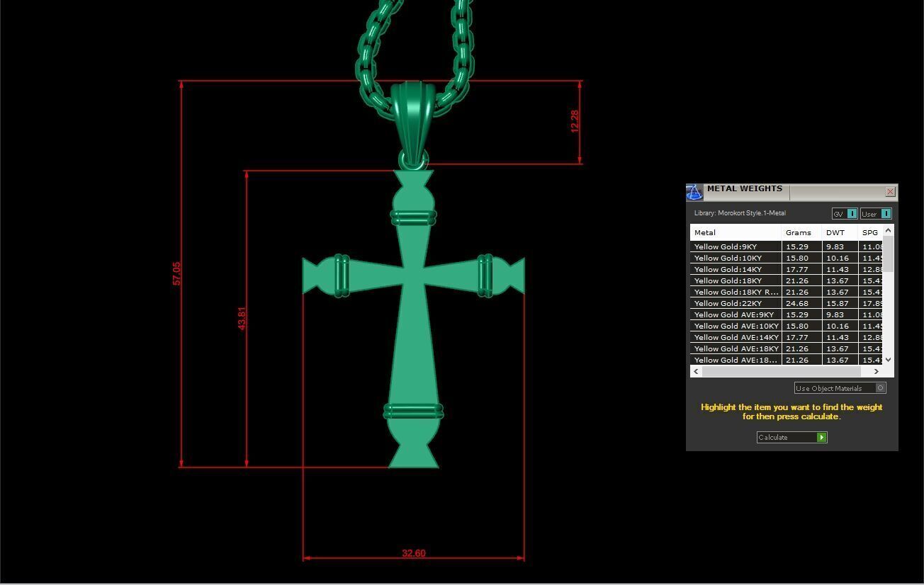The width and height of the screenshot is (924, 585).
Task: Select the Yellow Gold AVE:18KY row
Action: 787,348
